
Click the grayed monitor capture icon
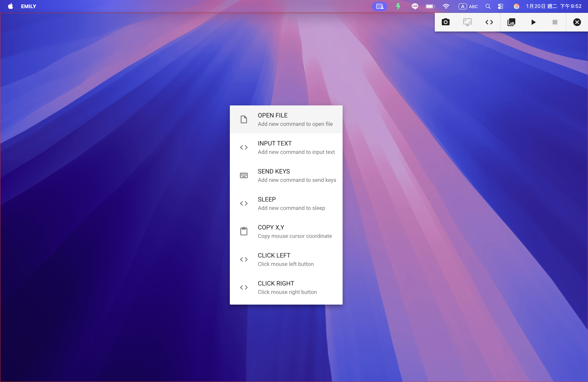coord(467,22)
